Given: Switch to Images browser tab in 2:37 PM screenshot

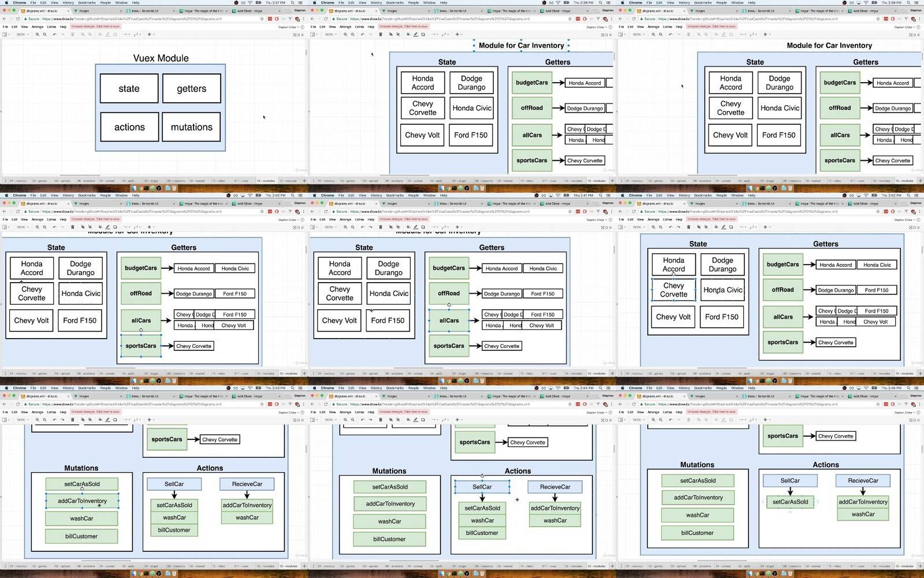Looking at the screenshot, I should (98, 11).
